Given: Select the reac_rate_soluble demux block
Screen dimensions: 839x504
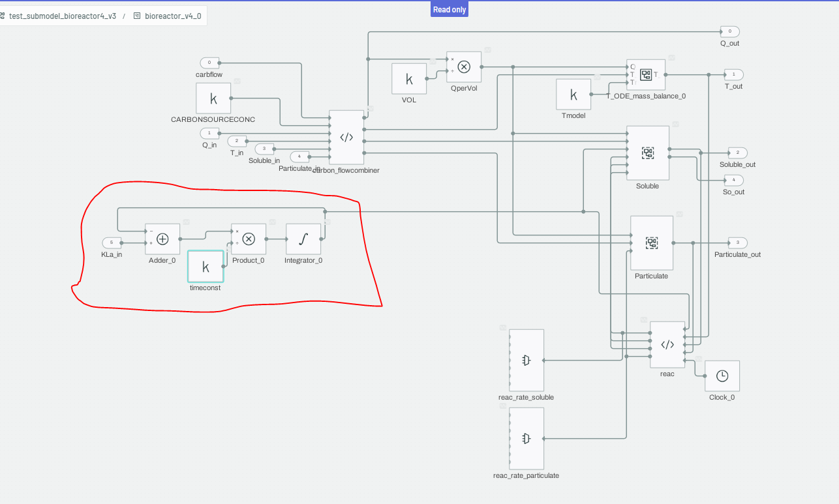Looking at the screenshot, I should point(526,360).
